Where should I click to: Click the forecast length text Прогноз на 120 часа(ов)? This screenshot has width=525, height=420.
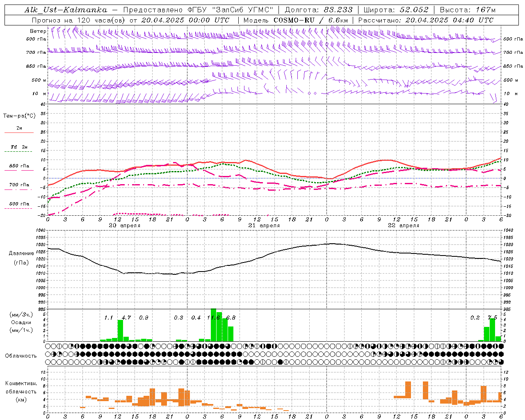point(79,20)
